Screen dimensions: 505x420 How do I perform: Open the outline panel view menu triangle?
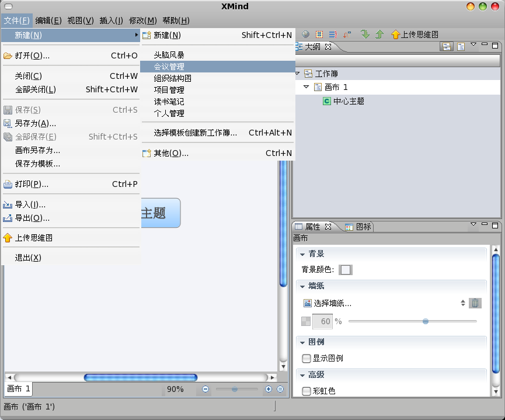tap(473, 44)
